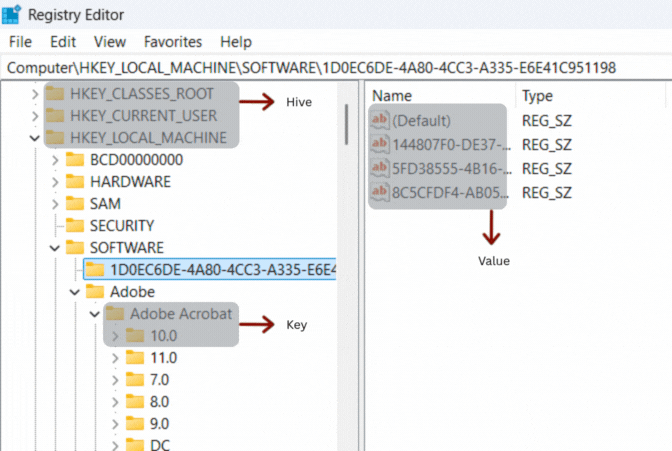The width and height of the screenshot is (672, 451).
Task: Select the 5FD38555-4B16-... value name
Action: coord(451,169)
